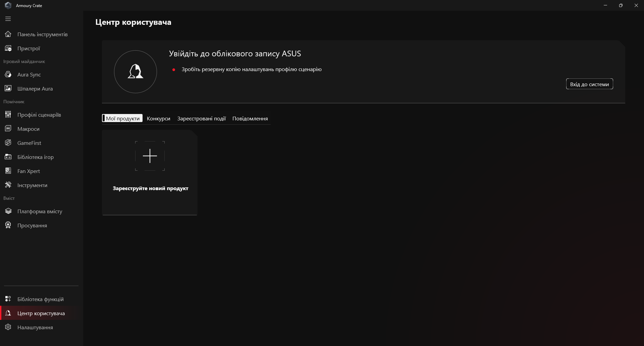Open Бібліотека функцій entry

click(x=42, y=299)
